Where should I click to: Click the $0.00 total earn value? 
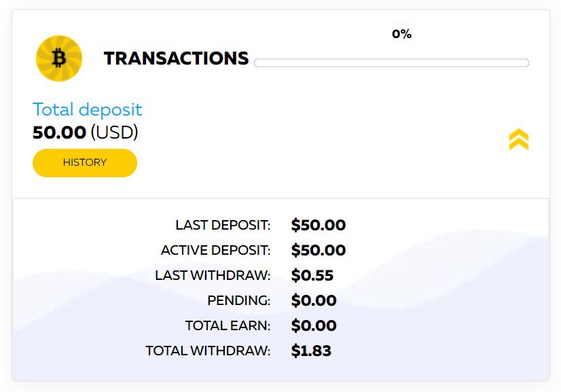[x=314, y=326]
